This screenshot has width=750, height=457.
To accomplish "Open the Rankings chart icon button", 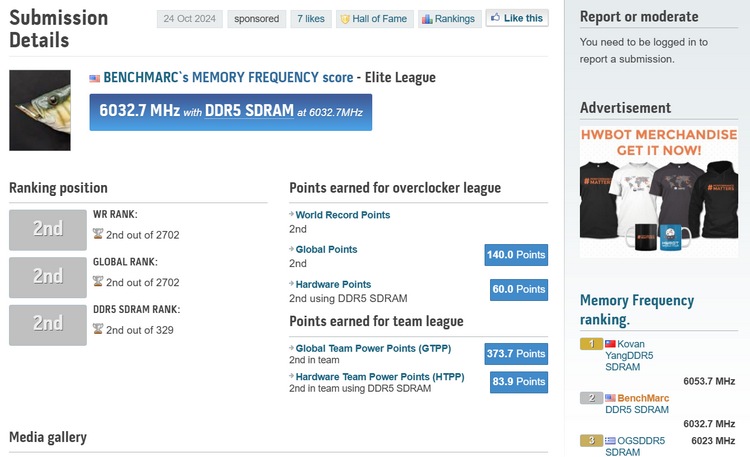I will click(427, 19).
